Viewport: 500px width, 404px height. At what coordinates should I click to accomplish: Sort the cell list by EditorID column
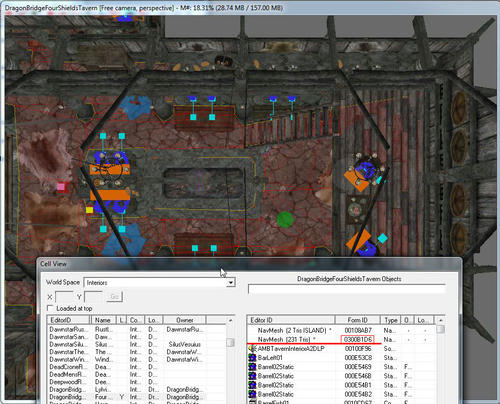69,320
